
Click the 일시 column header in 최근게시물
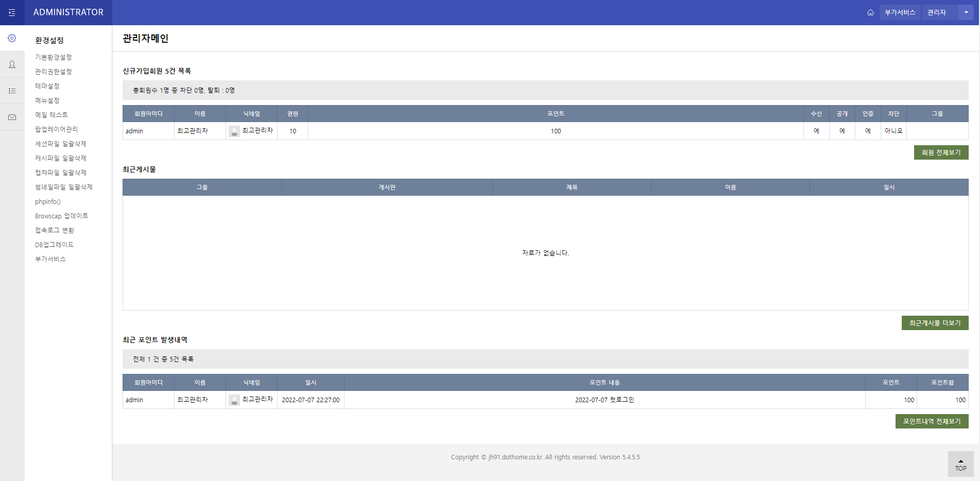pyautogui.click(x=889, y=187)
